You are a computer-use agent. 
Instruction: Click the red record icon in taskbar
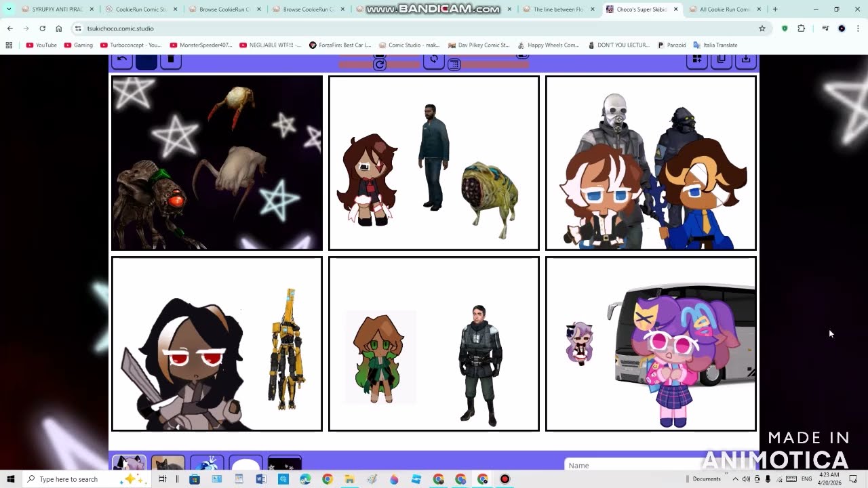pyautogui.click(x=505, y=479)
